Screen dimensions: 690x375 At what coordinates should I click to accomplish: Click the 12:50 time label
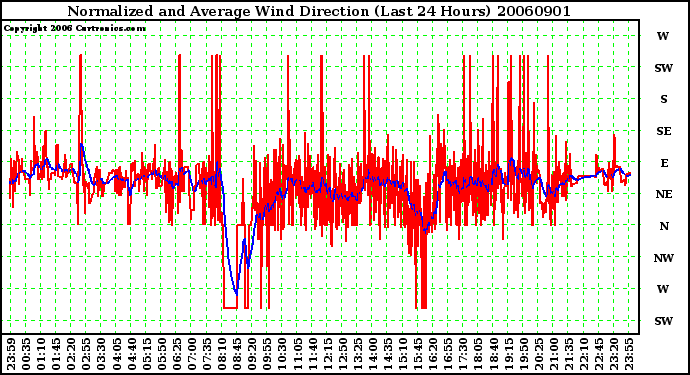tap(342, 354)
